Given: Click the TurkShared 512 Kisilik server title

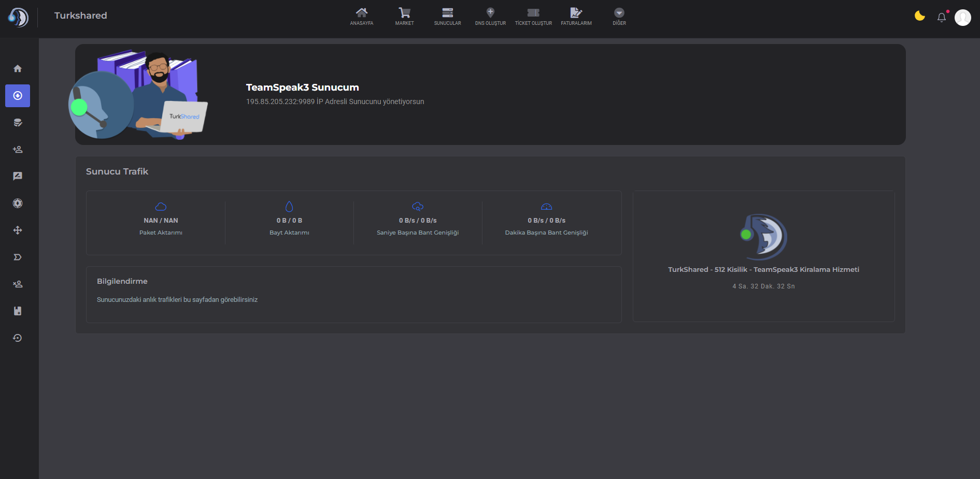Looking at the screenshot, I should tap(763, 269).
